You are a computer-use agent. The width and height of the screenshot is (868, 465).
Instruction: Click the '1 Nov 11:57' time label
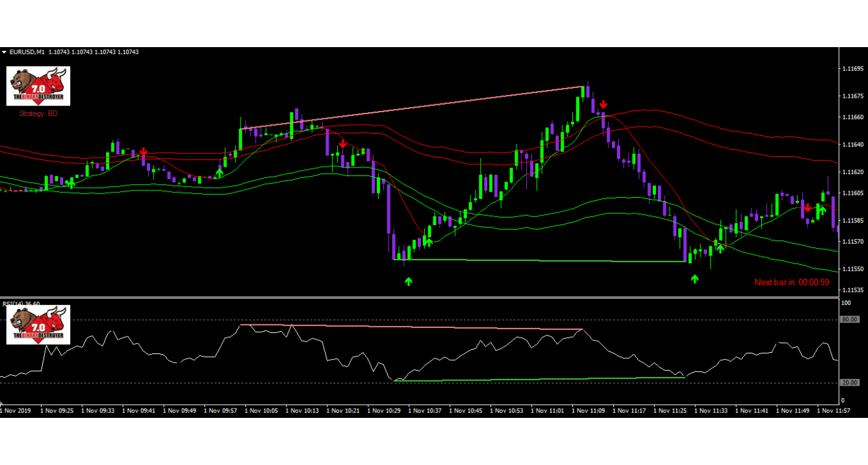835,410
